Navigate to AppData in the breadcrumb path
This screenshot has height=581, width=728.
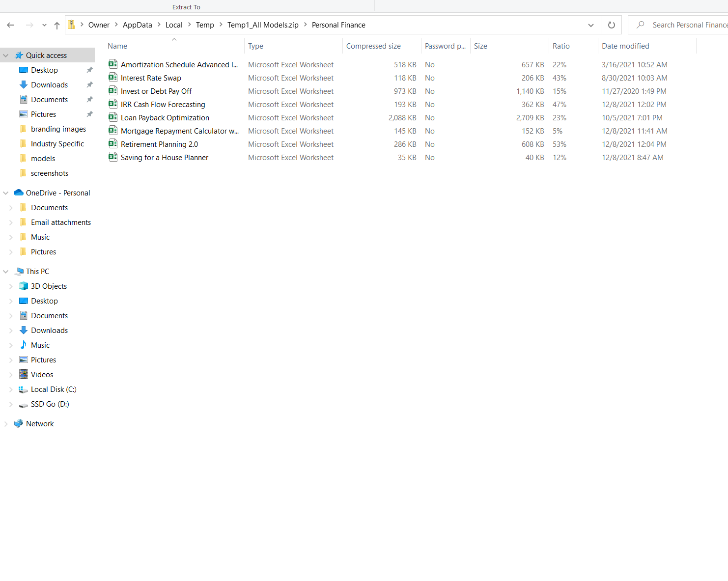pyautogui.click(x=137, y=25)
